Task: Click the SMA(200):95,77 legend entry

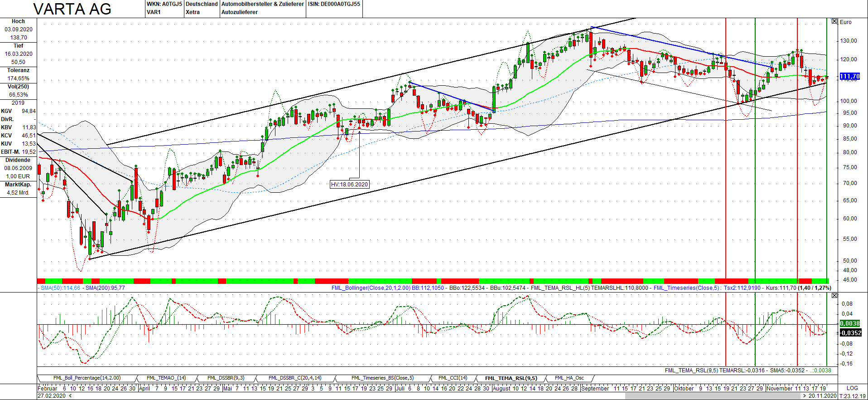Action: tap(105, 288)
